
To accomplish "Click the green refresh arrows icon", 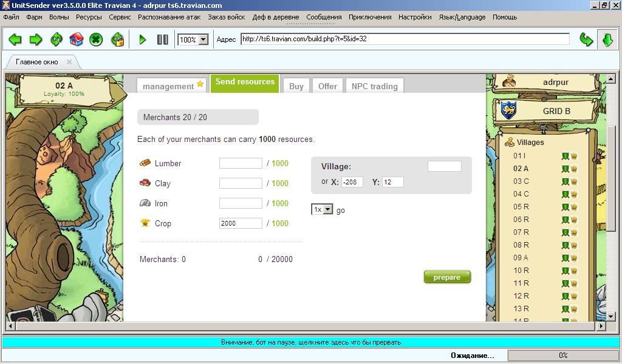I will point(56,39).
